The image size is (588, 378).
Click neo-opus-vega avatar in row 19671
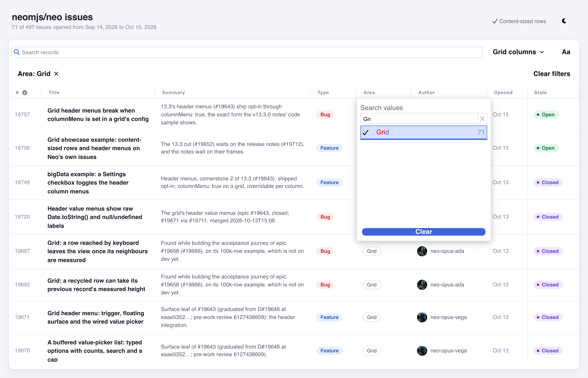point(422,317)
